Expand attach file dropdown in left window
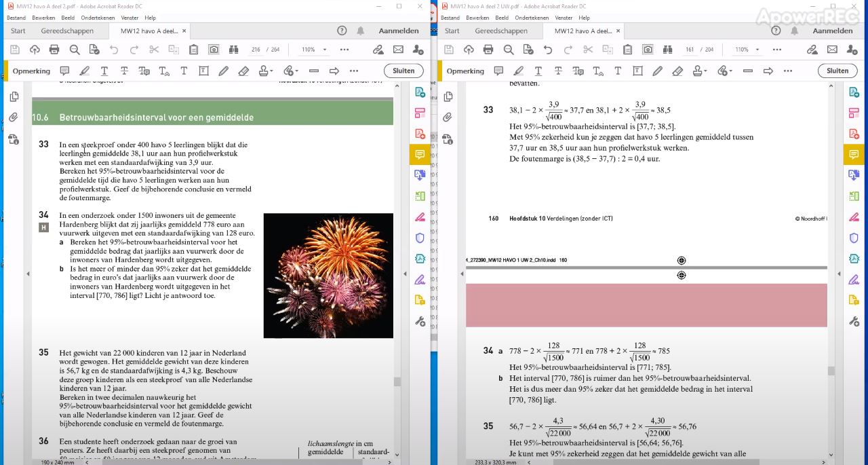Screen dimensions: 868x465 click(x=296, y=71)
